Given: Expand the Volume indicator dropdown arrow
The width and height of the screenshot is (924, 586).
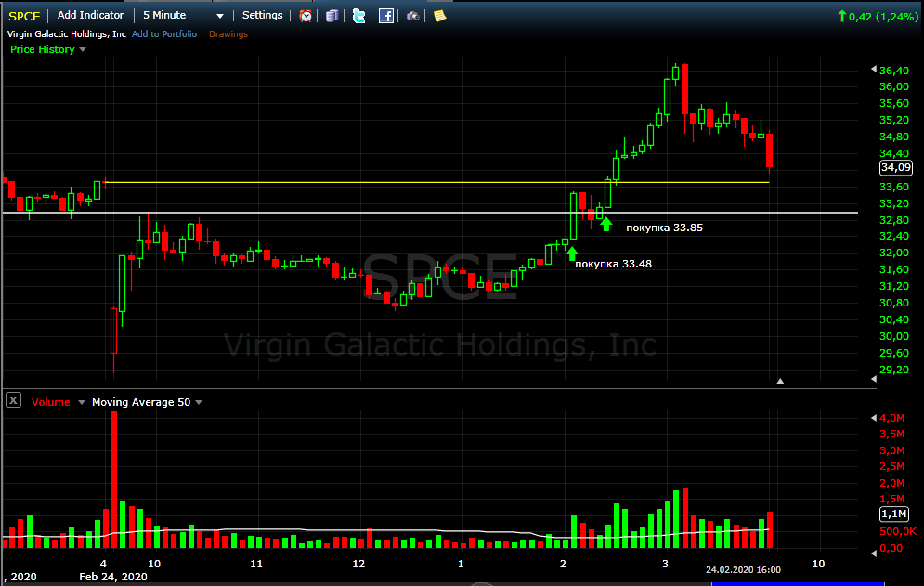Looking at the screenshot, I should coord(82,402).
